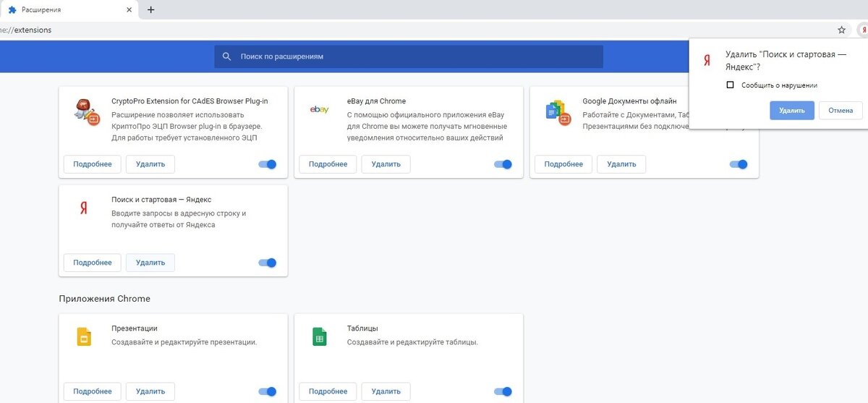Image resolution: width=868 pixels, height=403 pixels.
Task: Click the CryptoPro extension icon
Action: pos(87,112)
